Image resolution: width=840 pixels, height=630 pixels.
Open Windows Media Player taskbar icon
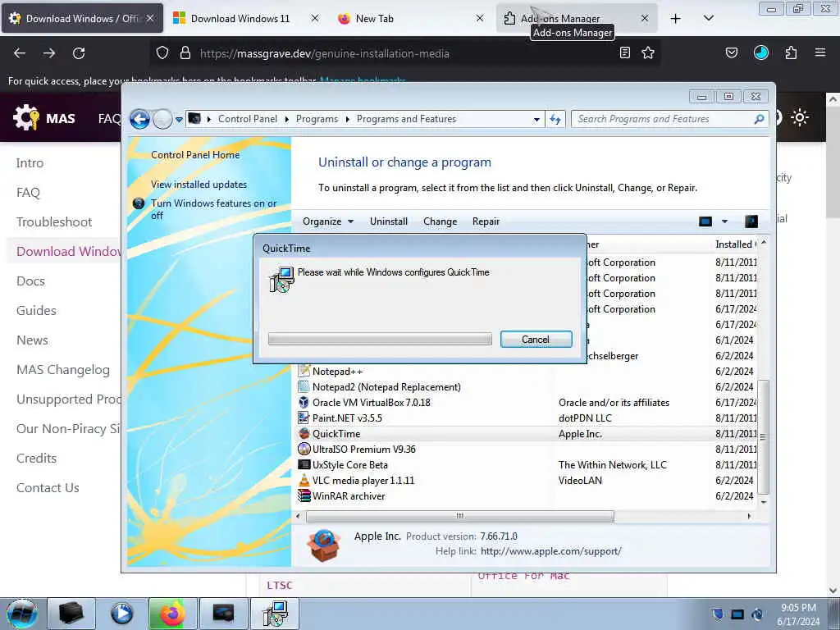pyautogui.click(x=121, y=614)
